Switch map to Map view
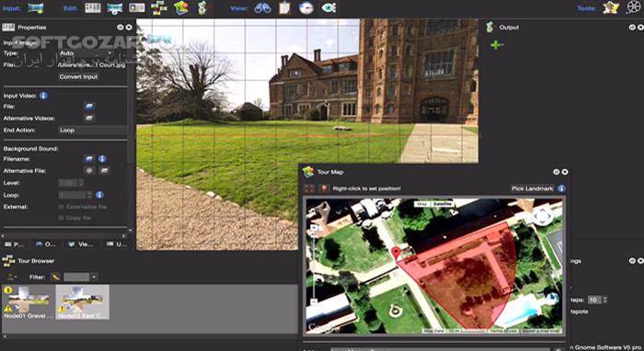 tap(422, 204)
